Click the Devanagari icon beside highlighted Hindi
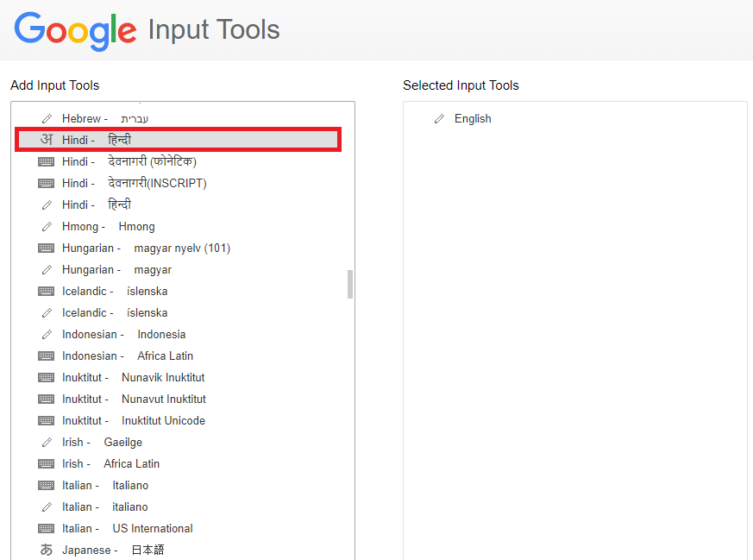753x560 pixels. click(46, 140)
